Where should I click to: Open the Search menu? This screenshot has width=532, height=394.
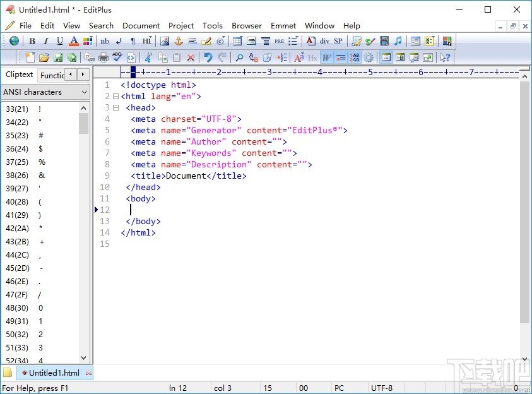pyautogui.click(x=101, y=26)
